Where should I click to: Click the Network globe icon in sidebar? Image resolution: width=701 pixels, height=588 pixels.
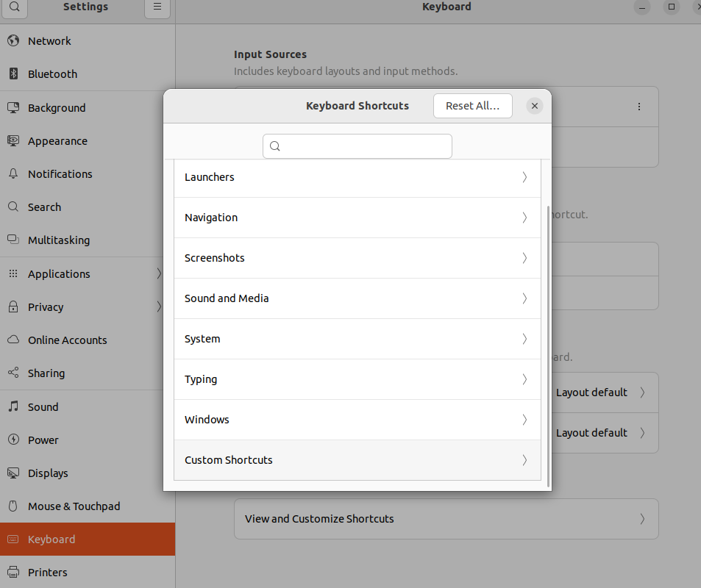tap(13, 40)
